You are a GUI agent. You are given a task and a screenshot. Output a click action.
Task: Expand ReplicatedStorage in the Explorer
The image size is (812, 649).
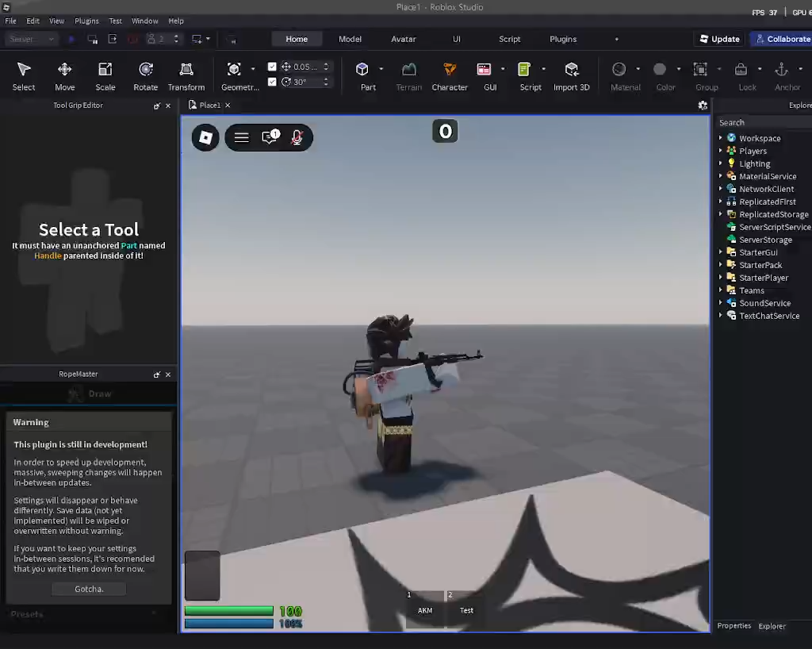click(720, 213)
